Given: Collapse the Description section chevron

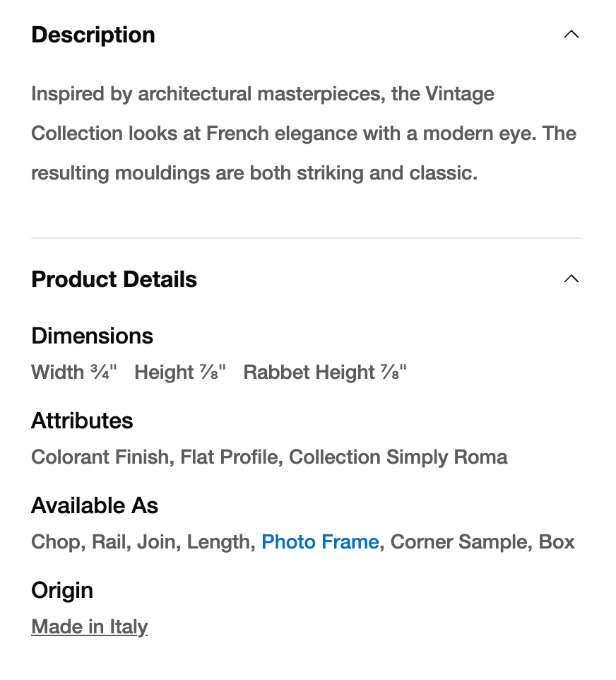Looking at the screenshot, I should click(571, 35).
